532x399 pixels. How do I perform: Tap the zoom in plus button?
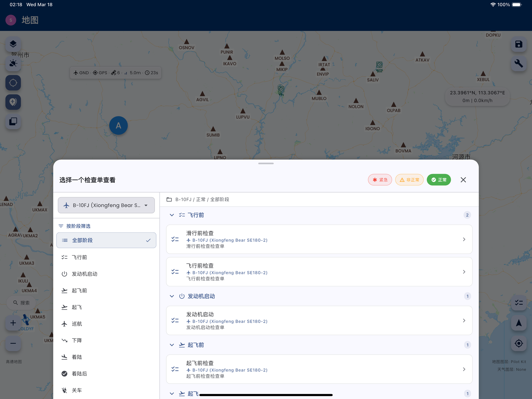pos(13,323)
